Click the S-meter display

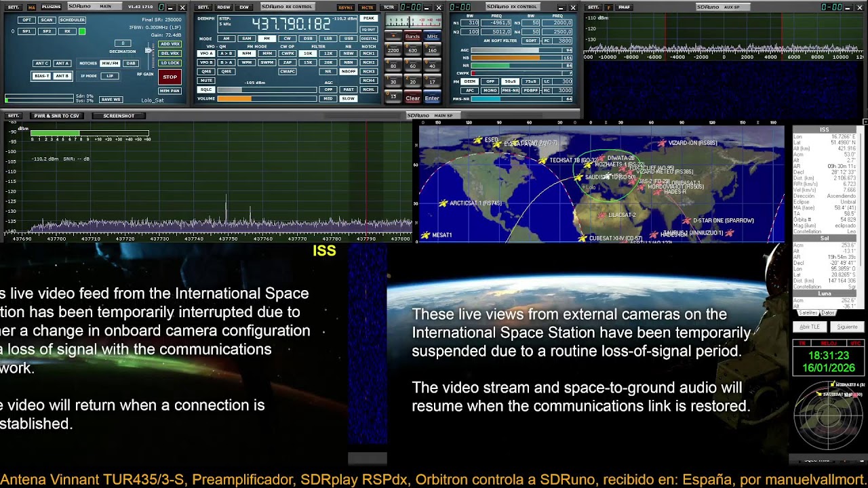coord(412,21)
